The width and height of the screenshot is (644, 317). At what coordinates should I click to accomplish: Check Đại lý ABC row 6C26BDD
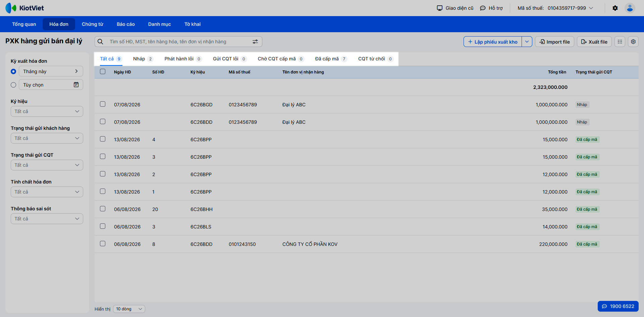pos(103,121)
